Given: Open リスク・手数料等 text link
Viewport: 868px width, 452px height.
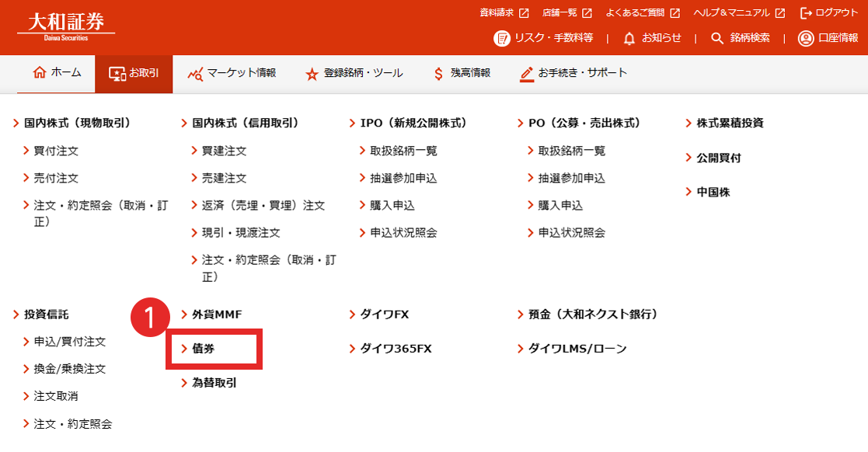Looking at the screenshot, I should pyautogui.click(x=553, y=38).
